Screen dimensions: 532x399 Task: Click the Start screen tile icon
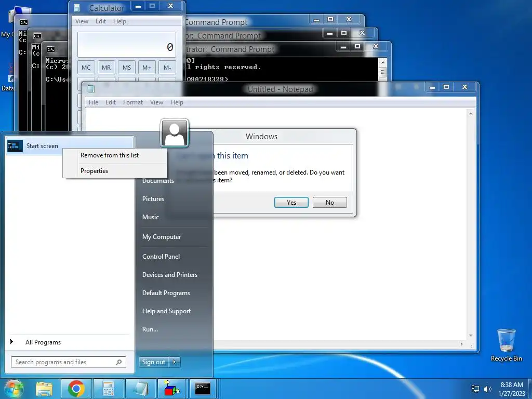[x=15, y=146]
